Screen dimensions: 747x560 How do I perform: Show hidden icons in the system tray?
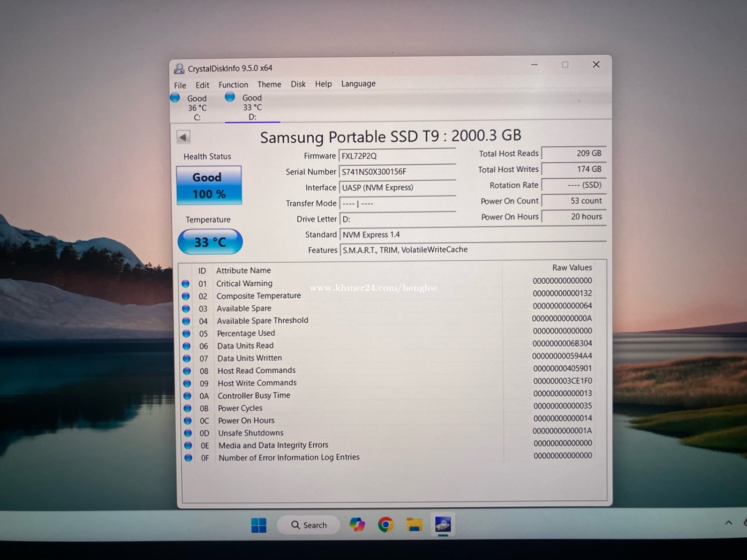tap(729, 523)
